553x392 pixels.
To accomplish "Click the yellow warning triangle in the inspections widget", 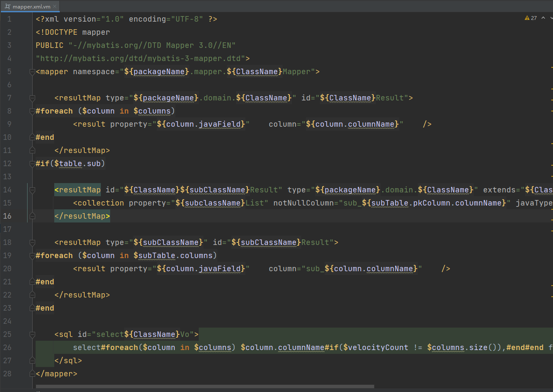I will point(527,18).
